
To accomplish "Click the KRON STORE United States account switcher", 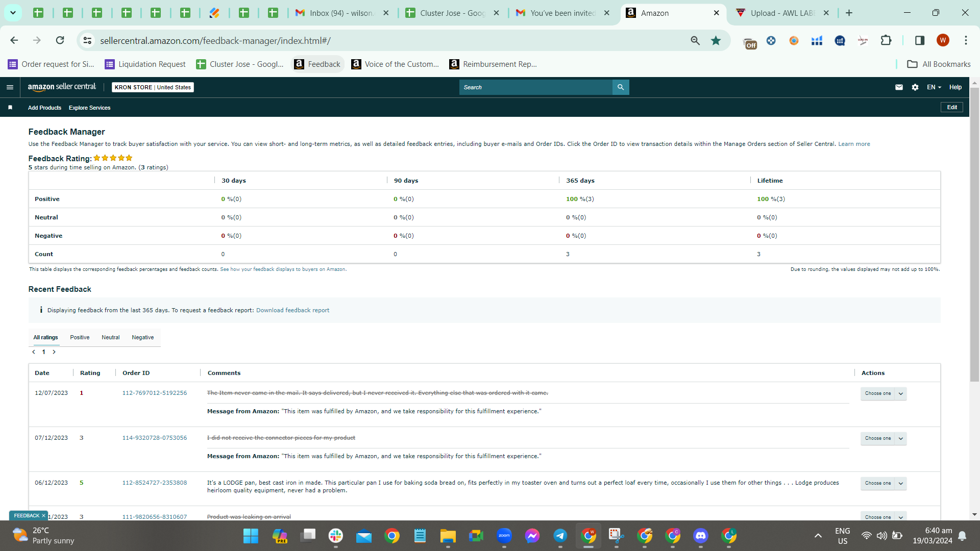I will [153, 87].
